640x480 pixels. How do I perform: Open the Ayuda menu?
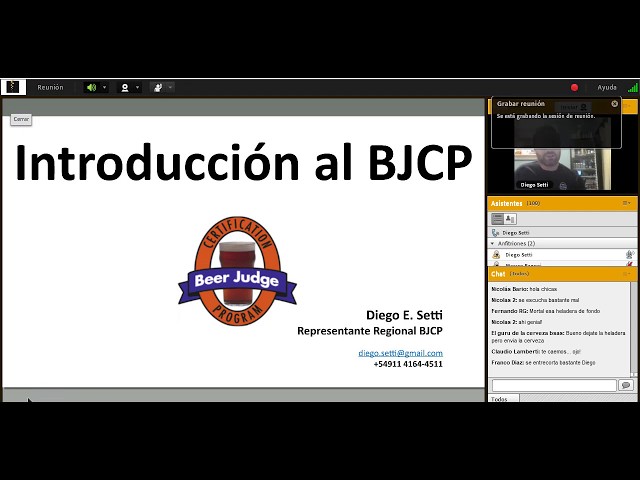[x=607, y=87]
